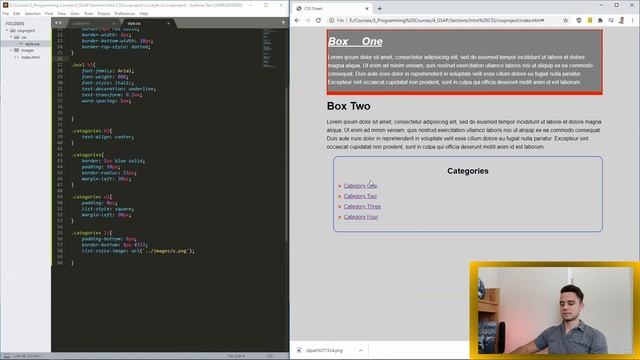Collapse the cssproject folder in sidebar

coord(7,31)
